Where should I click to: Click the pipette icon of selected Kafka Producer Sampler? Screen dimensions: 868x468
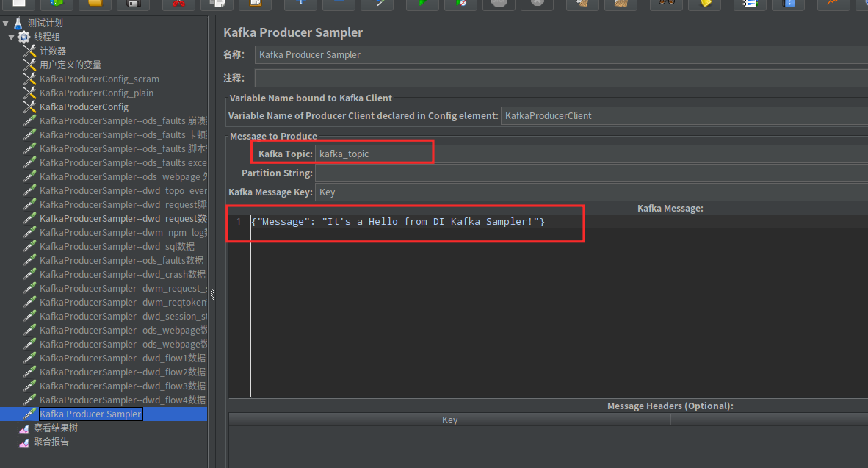click(30, 414)
